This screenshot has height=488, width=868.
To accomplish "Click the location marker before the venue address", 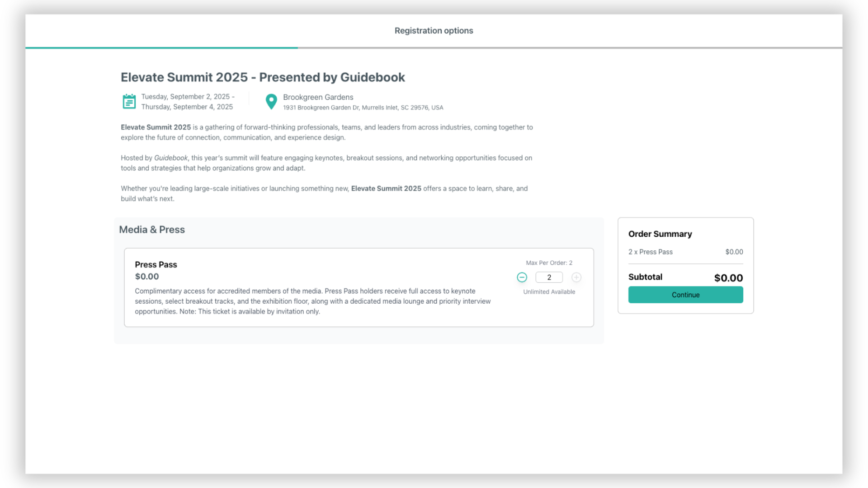I will [271, 102].
